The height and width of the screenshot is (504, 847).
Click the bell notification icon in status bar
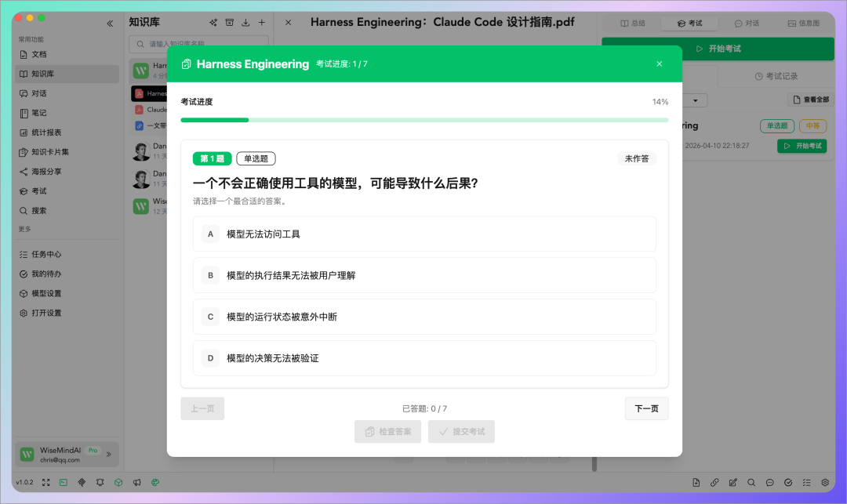tap(100, 482)
